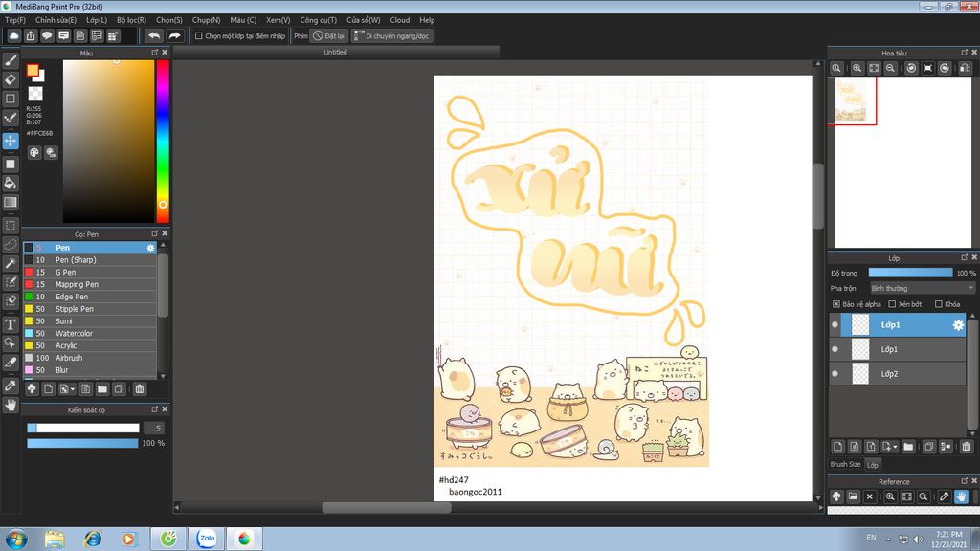Select the Untitled document tab
The height and width of the screenshot is (551, 980).
[335, 53]
